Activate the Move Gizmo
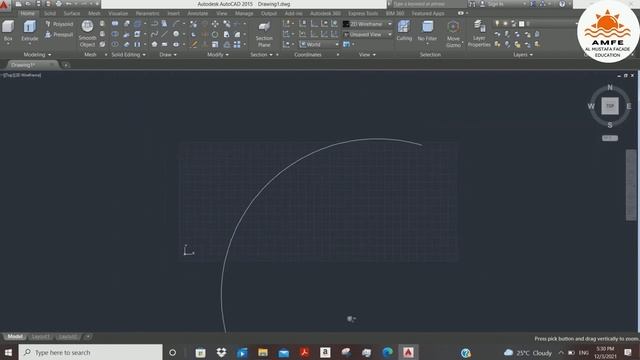Viewport: 640px width, 360px height. 453,34
